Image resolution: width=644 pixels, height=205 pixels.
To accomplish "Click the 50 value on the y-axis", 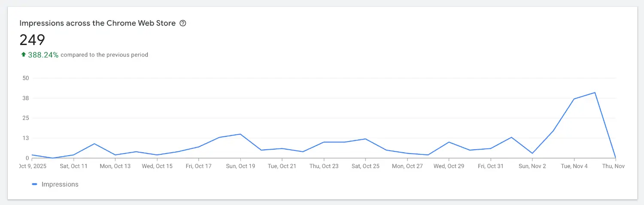I will (25, 78).
